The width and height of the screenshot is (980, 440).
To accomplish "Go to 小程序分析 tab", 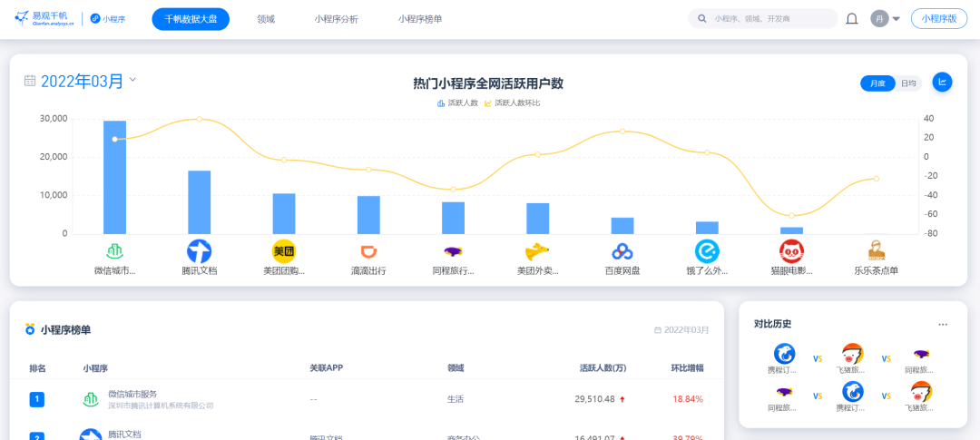I will pyautogui.click(x=337, y=19).
